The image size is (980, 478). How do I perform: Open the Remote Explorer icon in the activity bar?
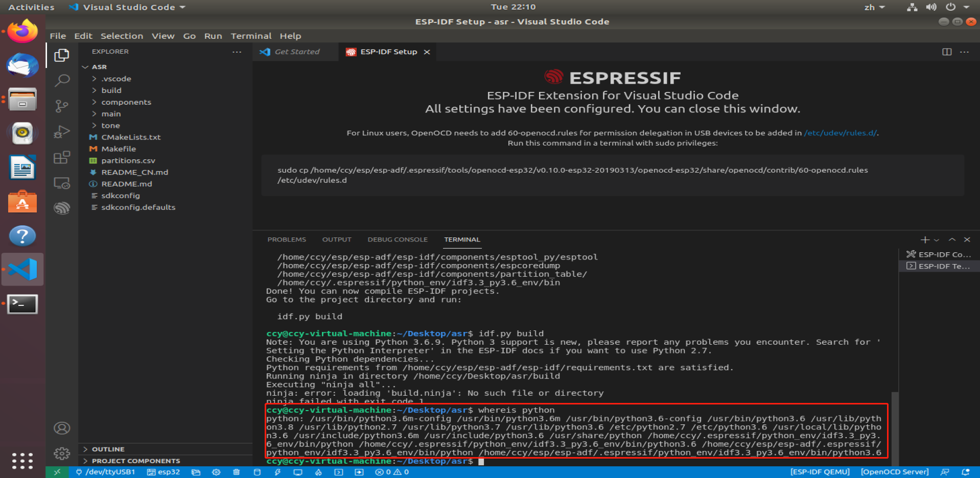62,183
